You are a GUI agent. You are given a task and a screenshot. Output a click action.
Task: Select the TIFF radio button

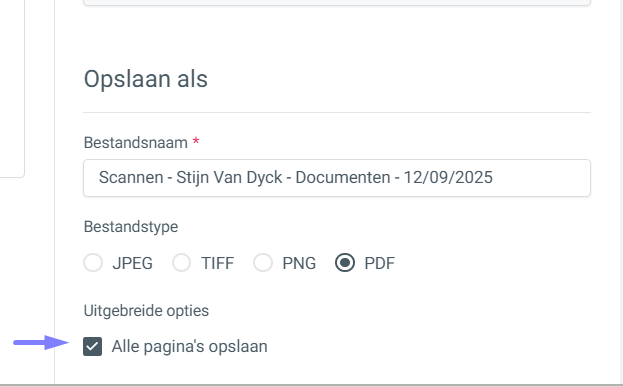(181, 263)
